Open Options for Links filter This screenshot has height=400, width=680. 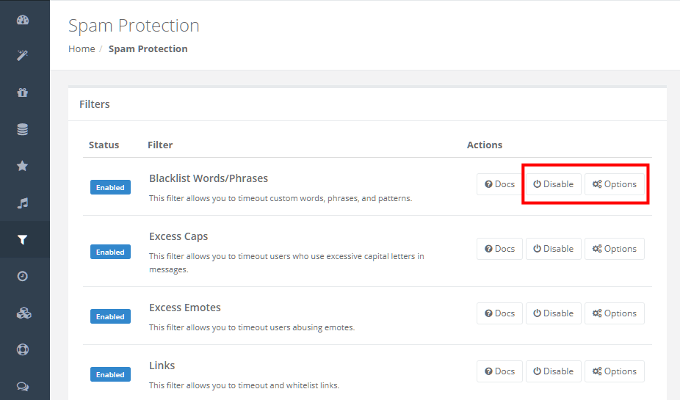pos(614,371)
